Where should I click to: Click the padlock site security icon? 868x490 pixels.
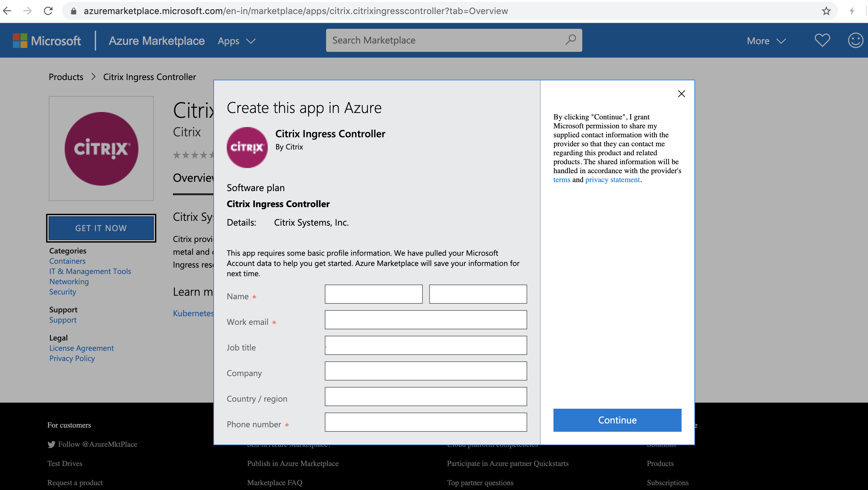click(x=73, y=11)
